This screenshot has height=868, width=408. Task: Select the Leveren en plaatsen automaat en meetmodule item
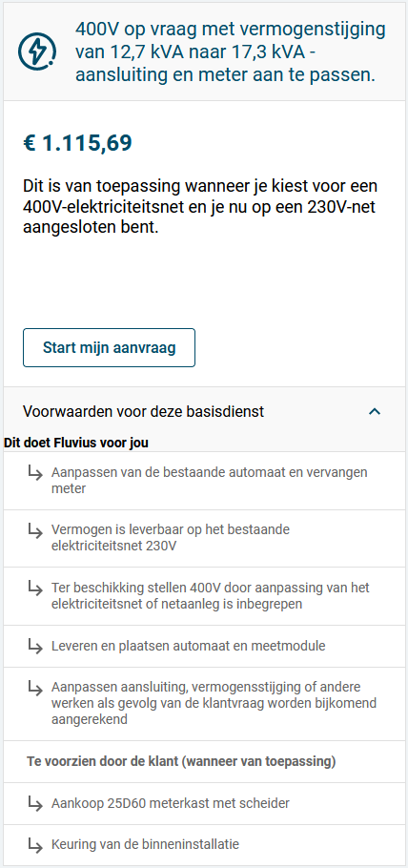click(204, 646)
